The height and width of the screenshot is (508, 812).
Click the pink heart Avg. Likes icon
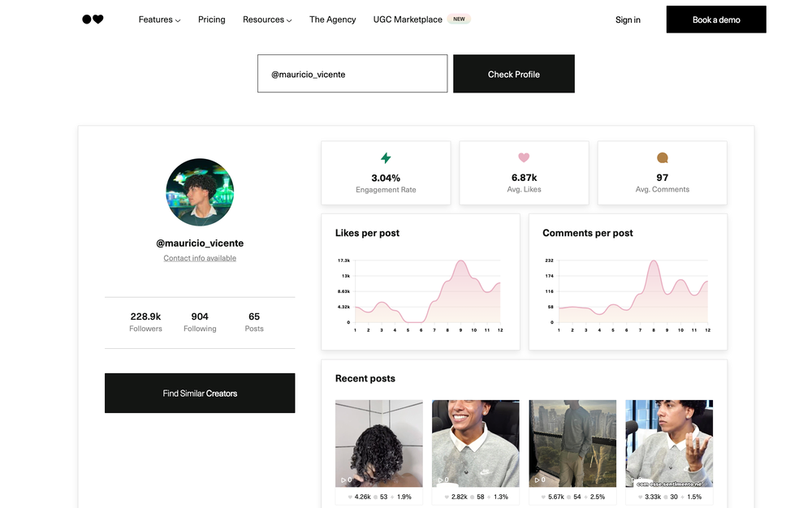point(524,158)
